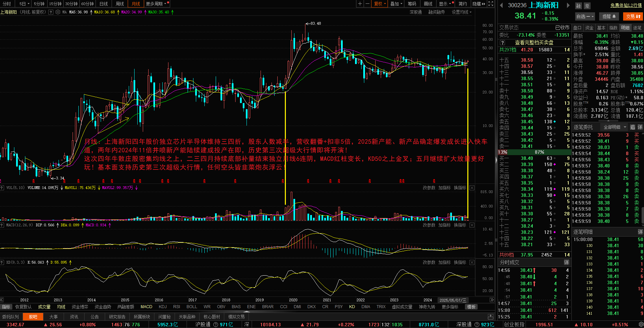Toggle the MACD indicator
This screenshot has width=644, height=328.
tap(146, 307)
